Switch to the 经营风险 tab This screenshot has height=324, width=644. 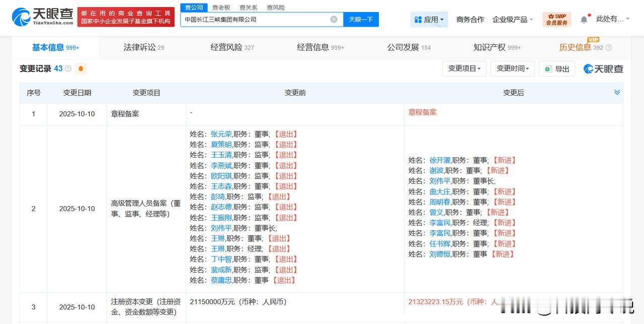click(232, 47)
